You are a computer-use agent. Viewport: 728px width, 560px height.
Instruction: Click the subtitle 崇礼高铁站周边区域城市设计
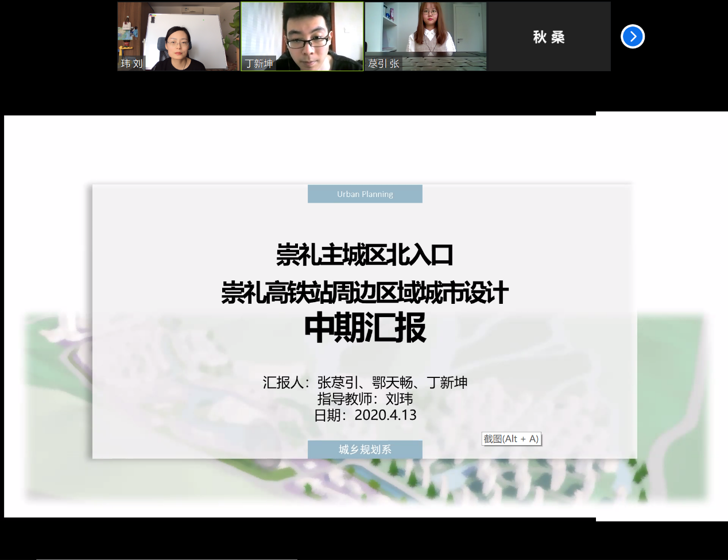tap(365, 292)
